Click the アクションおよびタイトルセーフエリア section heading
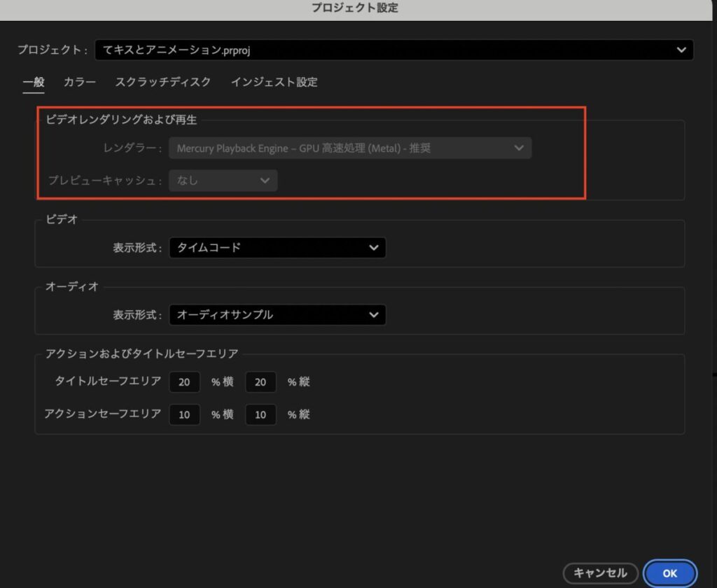This screenshot has height=588, width=717. point(142,353)
